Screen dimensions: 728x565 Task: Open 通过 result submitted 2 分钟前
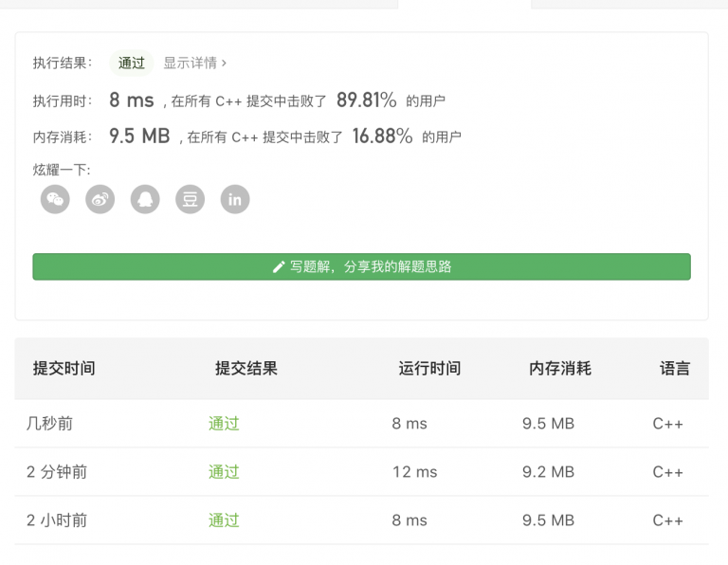(x=224, y=472)
